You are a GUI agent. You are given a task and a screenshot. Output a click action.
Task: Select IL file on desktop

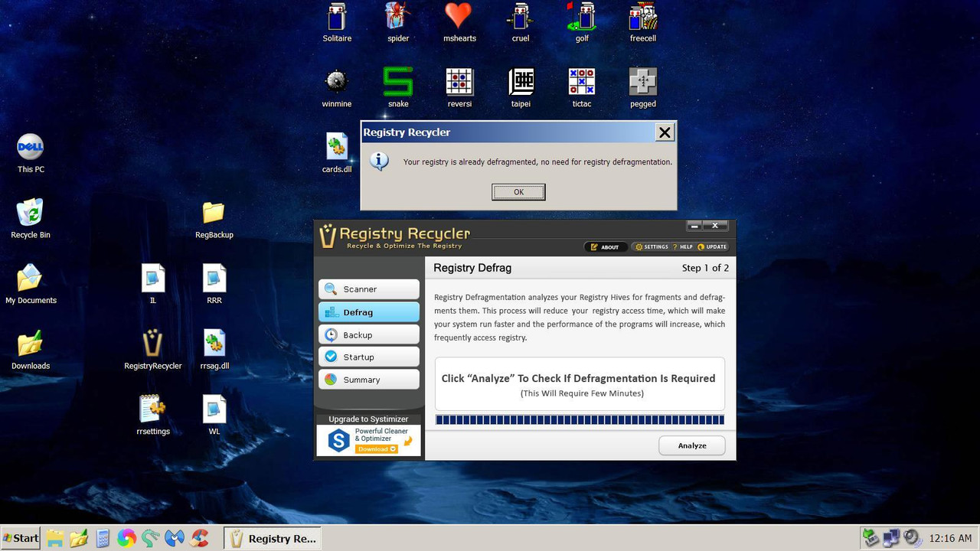pyautogui.click(x=153, y=285)
